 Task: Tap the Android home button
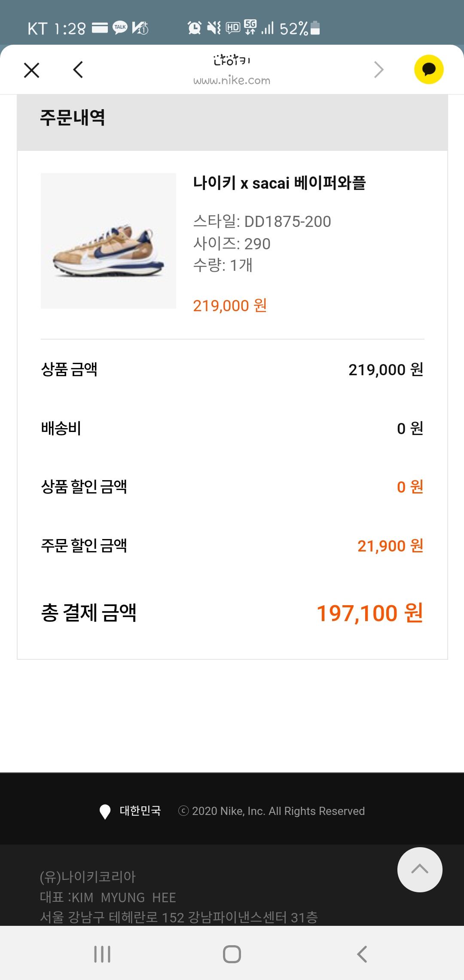point(232,954)
